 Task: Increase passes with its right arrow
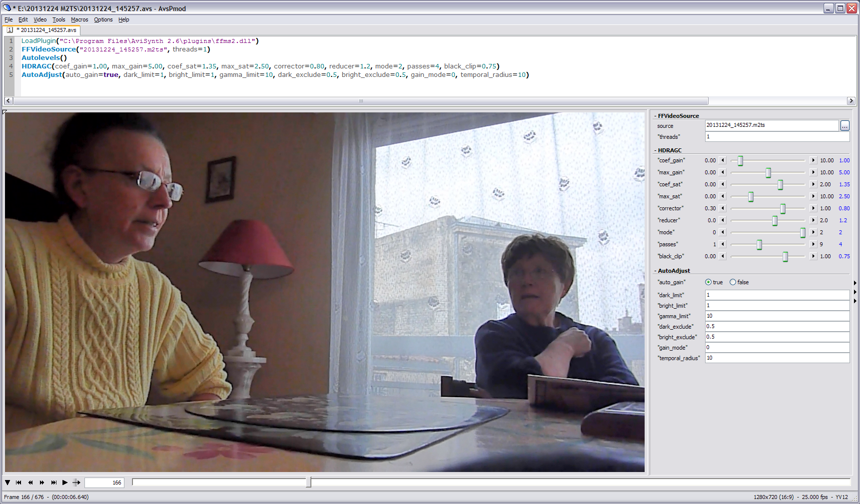pyautogui.click(x=814, y=244)
